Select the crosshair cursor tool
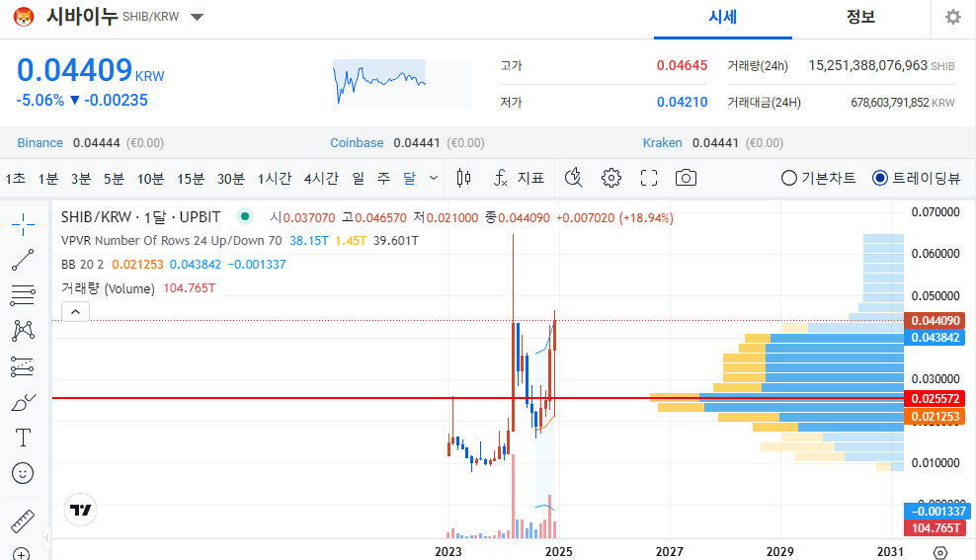This screenshot has height=560, width=976. (23, 224)
